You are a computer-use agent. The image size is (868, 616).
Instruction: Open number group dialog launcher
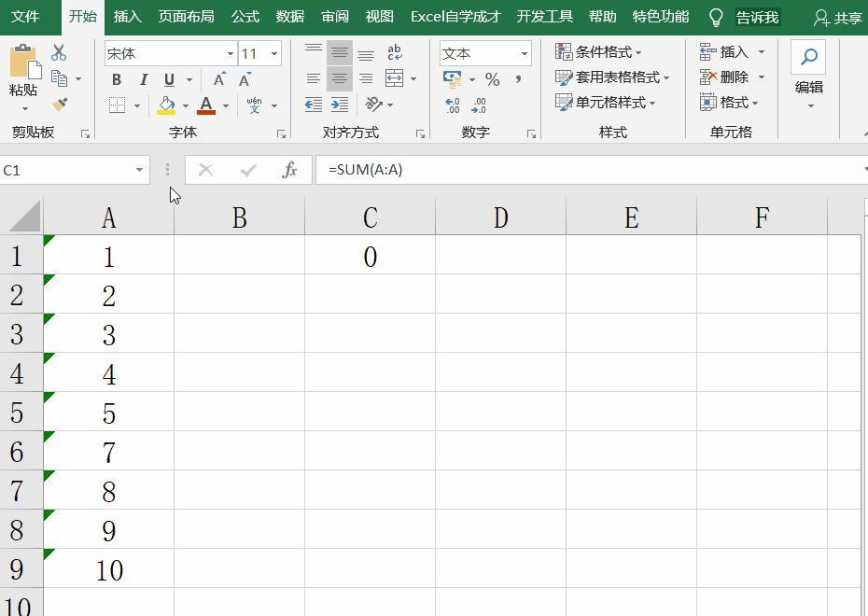click(531, 134)
